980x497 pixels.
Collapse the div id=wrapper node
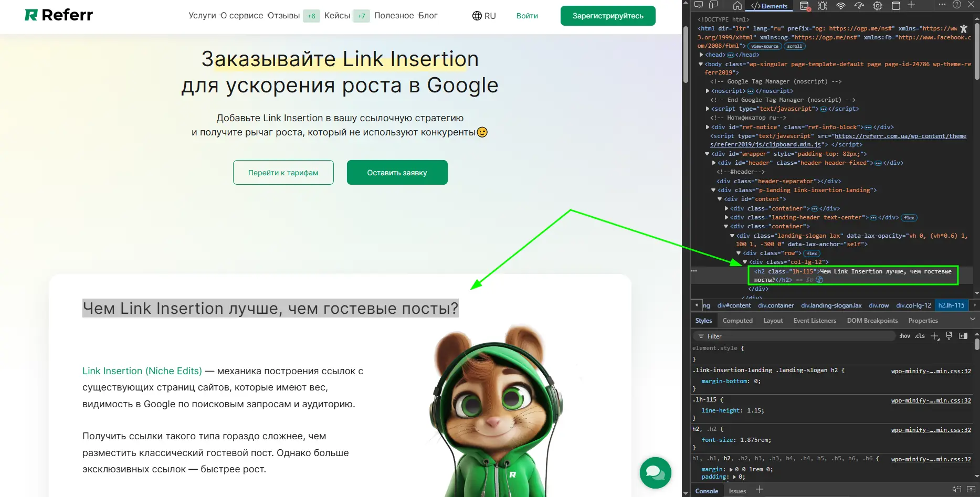tap(707, 154)
